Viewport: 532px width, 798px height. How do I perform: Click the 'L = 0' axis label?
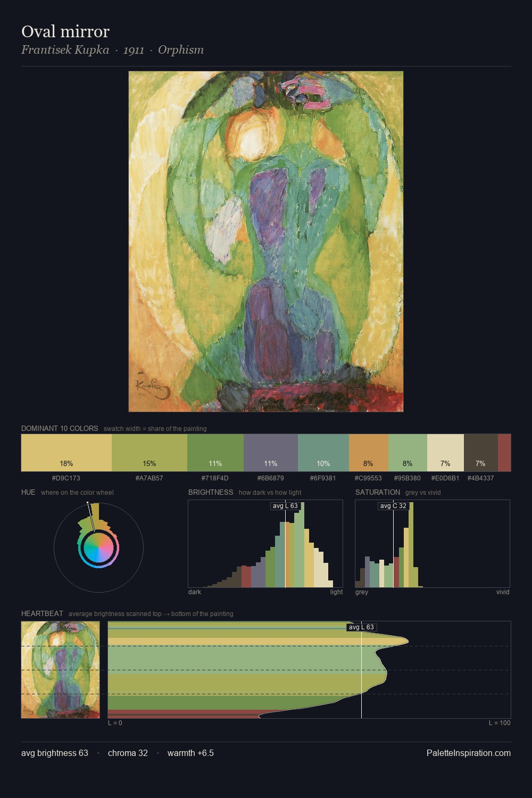point(115,723)
